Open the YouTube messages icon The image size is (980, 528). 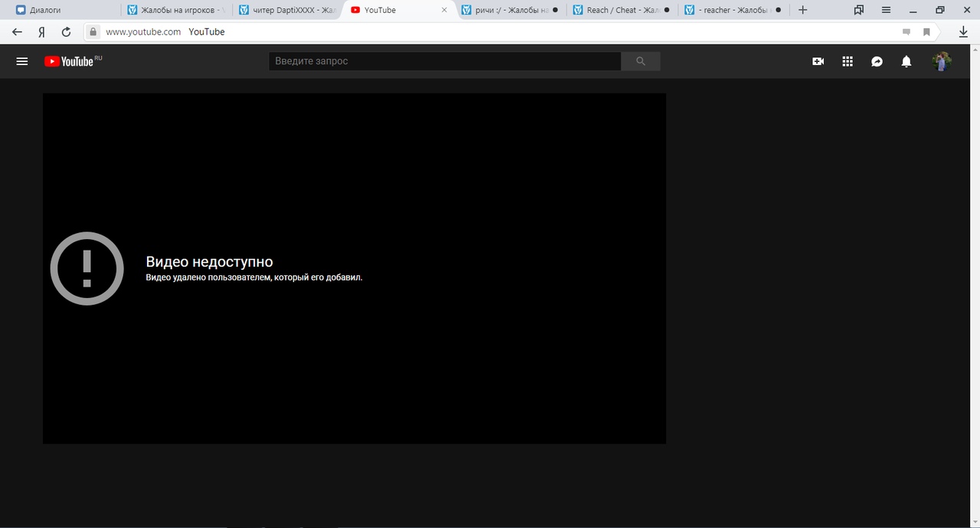pyautogui.click(x=877, y=61)
